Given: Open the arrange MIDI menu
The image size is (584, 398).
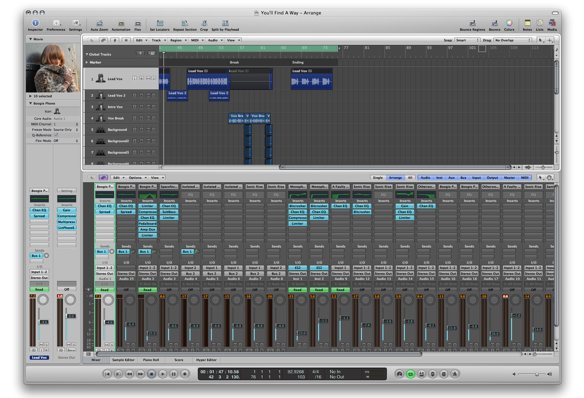Looking at the screenshot, I should tap(197, 40).
